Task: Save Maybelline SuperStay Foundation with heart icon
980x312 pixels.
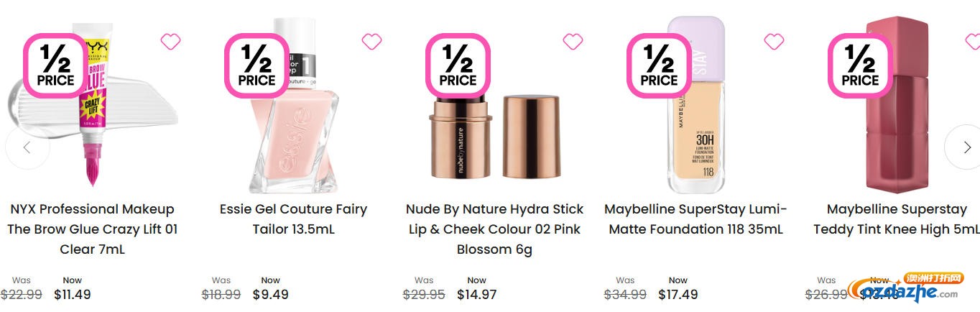Action: coord(774,42)
